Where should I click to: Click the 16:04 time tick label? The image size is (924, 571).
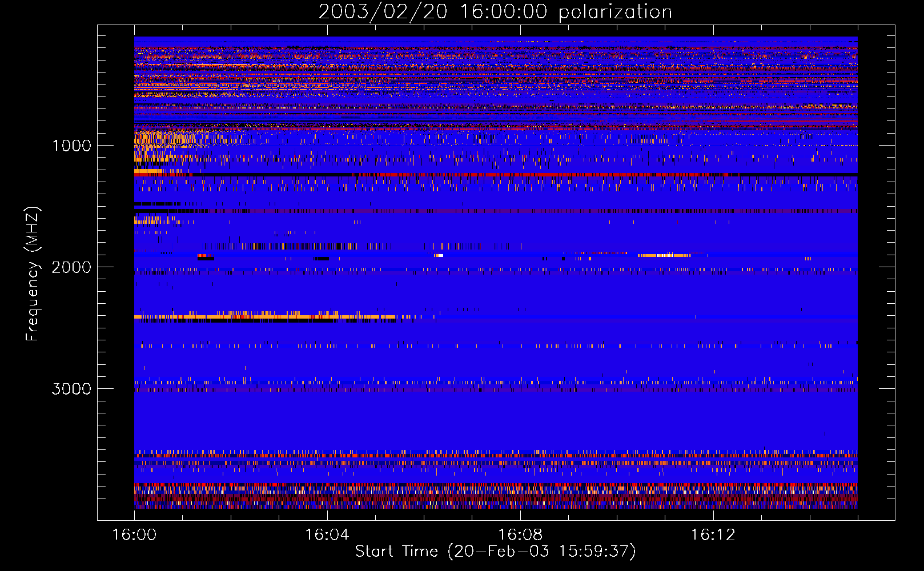pyautogui.click(x=327, y=535)
